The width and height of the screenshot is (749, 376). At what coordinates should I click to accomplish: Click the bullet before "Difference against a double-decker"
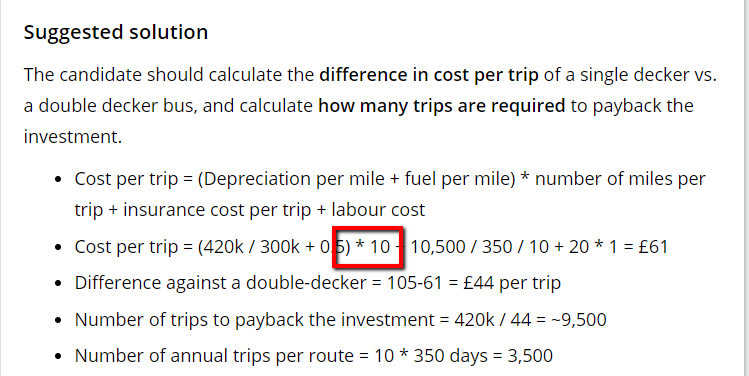(58, 284)
